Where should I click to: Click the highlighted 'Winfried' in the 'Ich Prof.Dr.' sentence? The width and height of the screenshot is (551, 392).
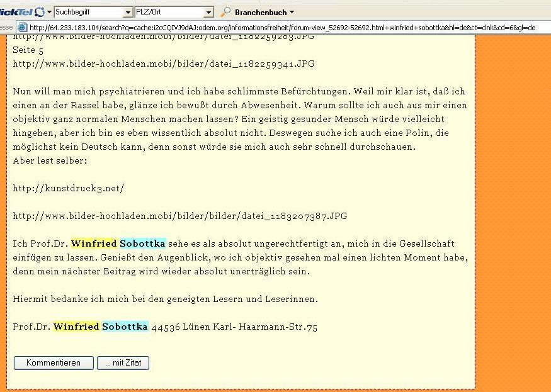94,244
